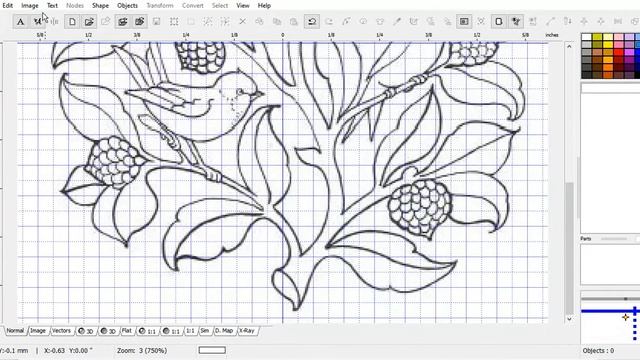
Task: Click the Undo arrow icon
Action: point(312,22)
